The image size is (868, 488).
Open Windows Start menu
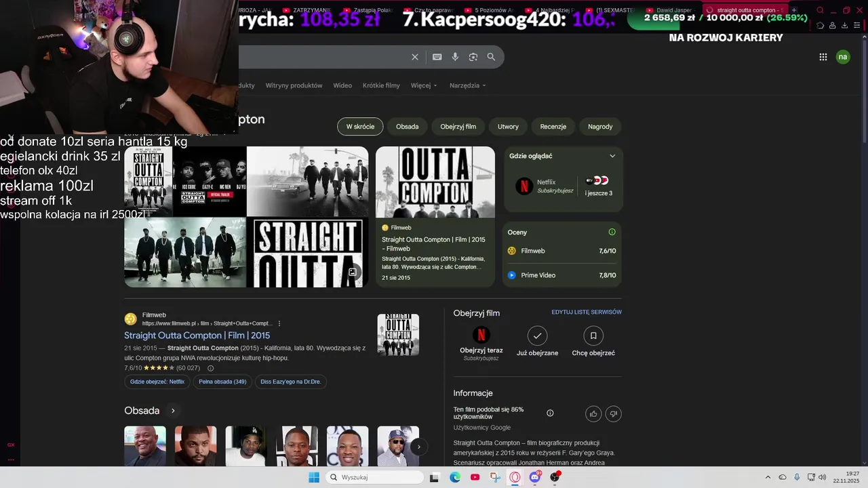pos(314,477)
